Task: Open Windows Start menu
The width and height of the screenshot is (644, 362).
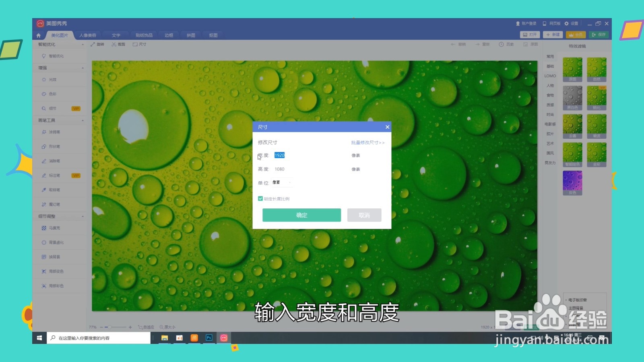Action: point(39,338)
